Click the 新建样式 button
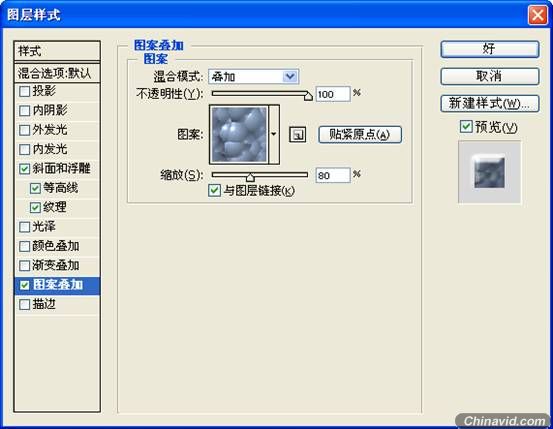 490,104
